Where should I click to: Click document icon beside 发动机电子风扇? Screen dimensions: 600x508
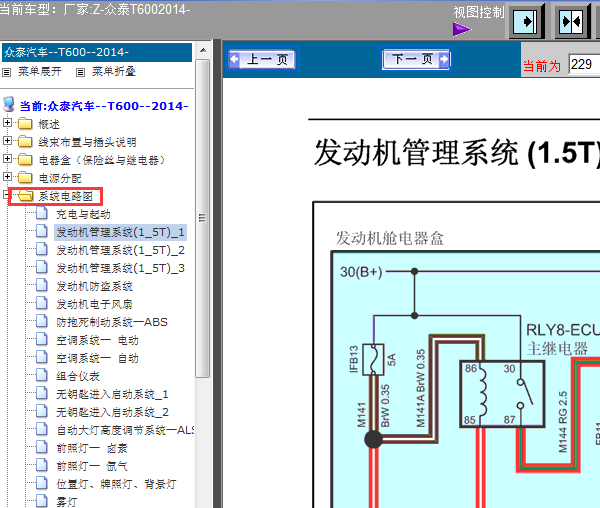point(42,303)
